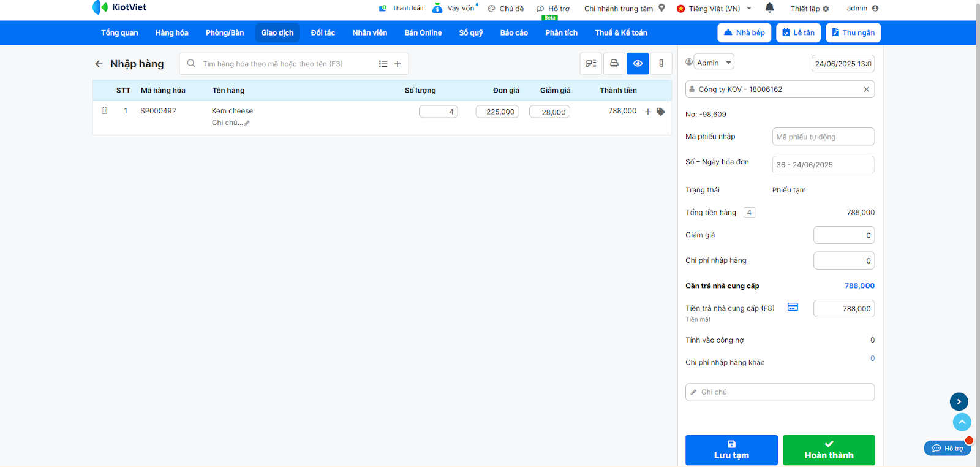Add new product with plus icon in search

click(x=398, y=64)
